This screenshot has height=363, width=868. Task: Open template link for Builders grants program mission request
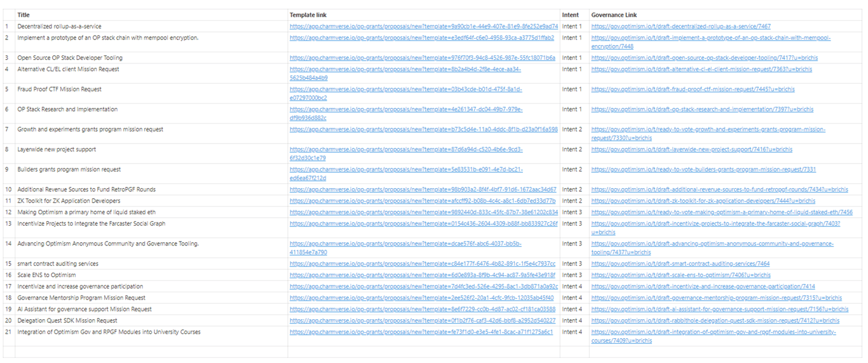click(406, 174)
